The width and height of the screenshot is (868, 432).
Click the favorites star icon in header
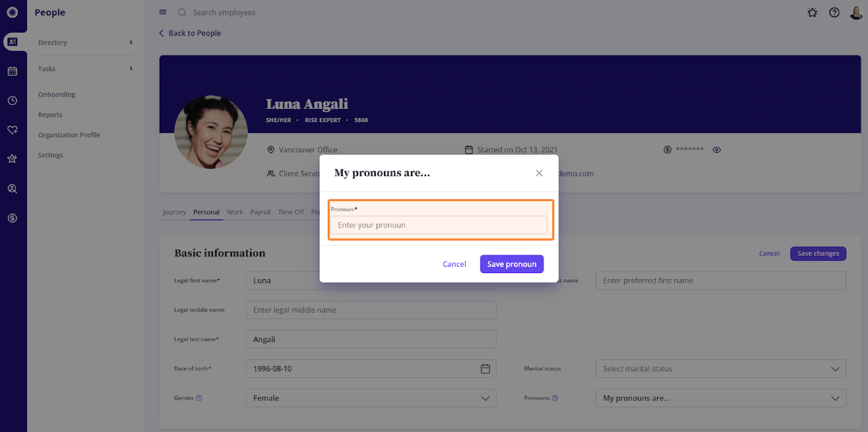(x=812, y=12)
